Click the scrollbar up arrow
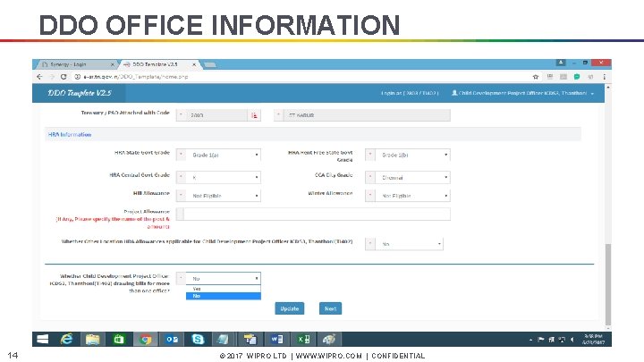The width and height of the screenshot is (644, 362). (x=608, y=88)
